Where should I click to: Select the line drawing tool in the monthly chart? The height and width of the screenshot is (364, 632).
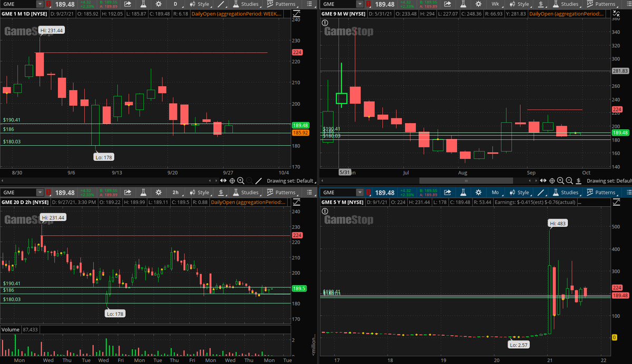541,193
